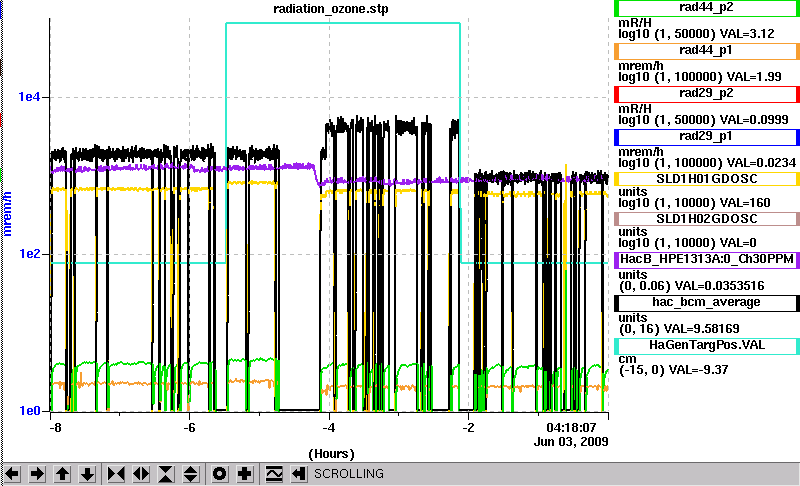
Task: Select the rad44_p1 orange legend entry
Action: coord(707,50)
